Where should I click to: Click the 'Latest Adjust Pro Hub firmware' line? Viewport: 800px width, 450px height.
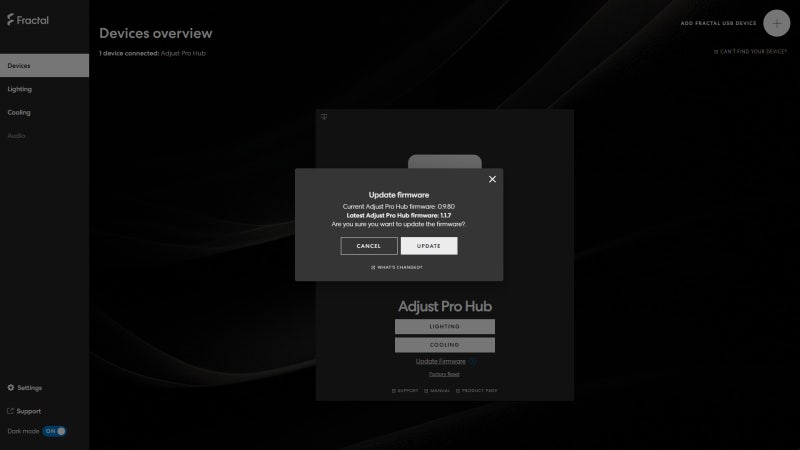[x=398, y=215]
